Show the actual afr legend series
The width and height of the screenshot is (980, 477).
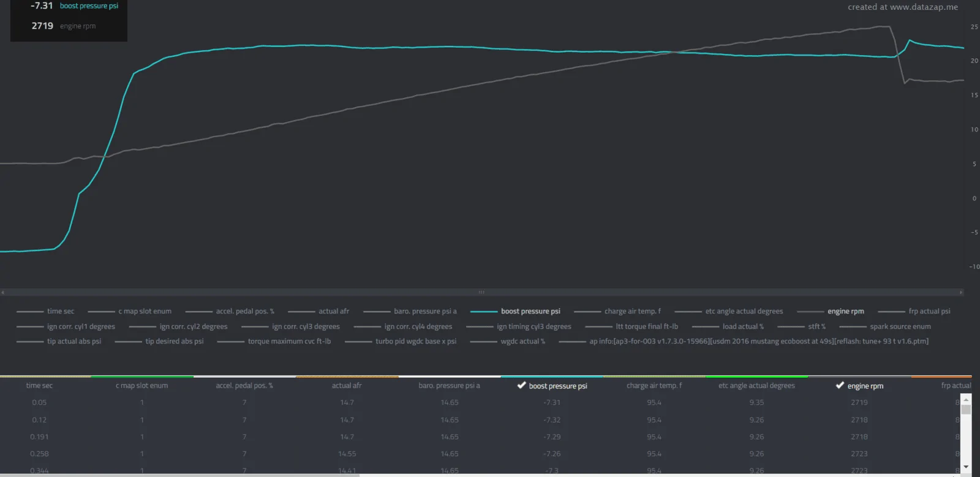tap(318, 311)
